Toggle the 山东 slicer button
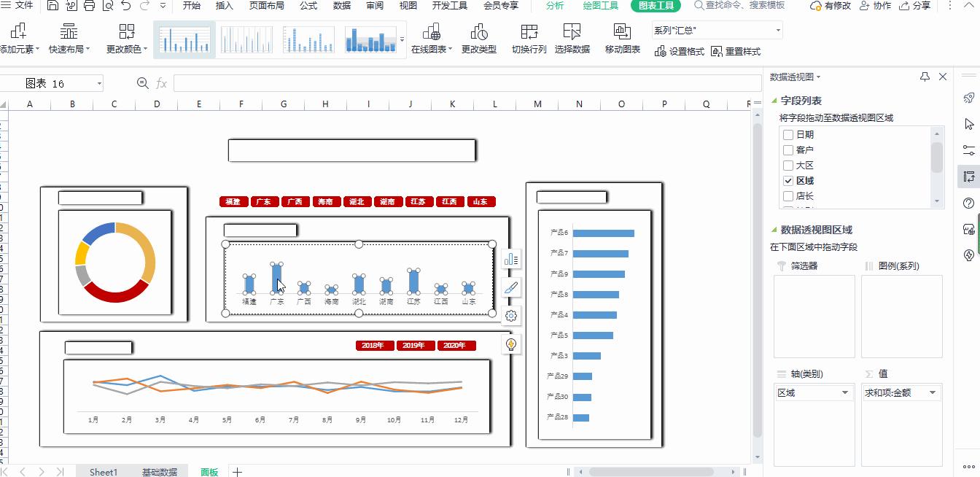 [x=481, y=201]
